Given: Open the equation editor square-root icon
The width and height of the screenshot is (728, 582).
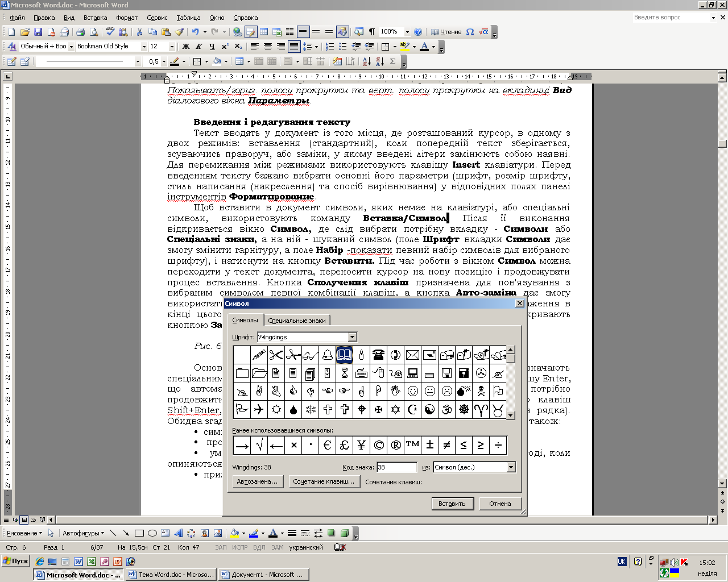Looking at the screenshot, I should (483, 32).
